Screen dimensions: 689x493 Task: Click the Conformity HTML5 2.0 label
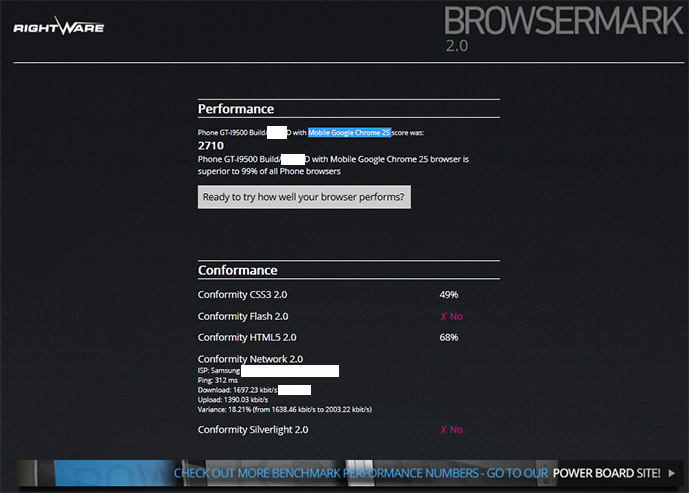click(247, 337)
